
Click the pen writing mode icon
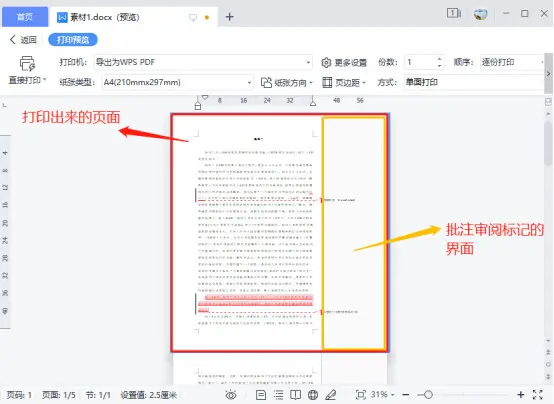click(330, 394)
